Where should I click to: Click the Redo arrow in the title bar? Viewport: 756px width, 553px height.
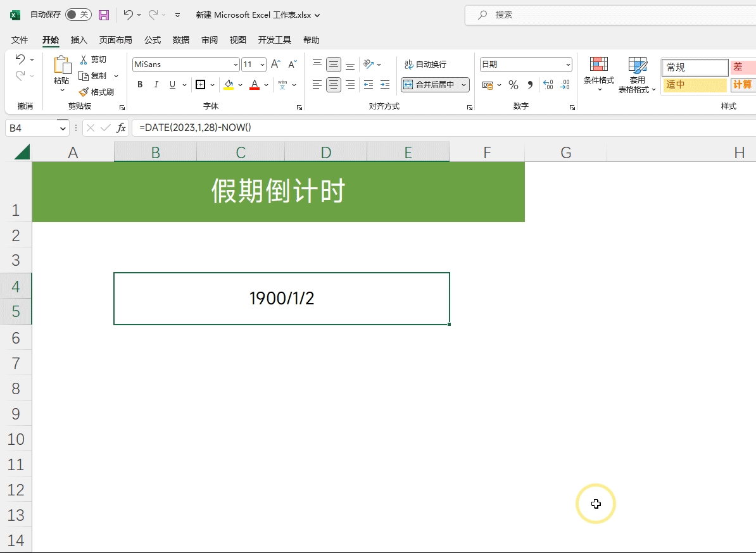(153, 15)
